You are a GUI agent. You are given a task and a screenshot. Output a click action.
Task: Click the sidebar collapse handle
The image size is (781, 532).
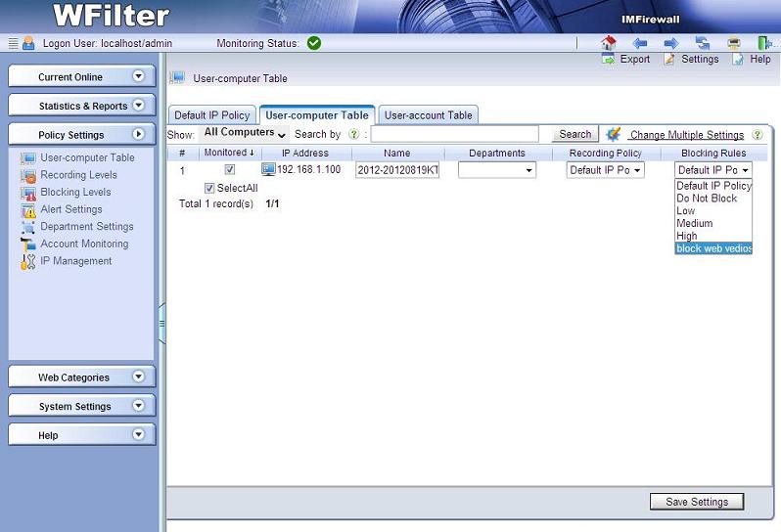click(x=161, y=324)
